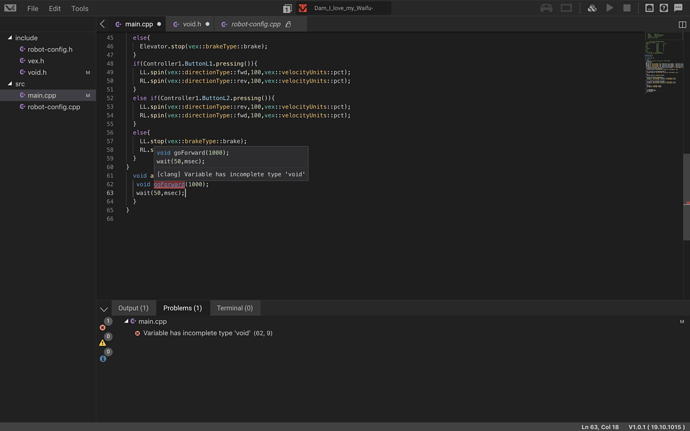Click the editor vertical scrollbar thumb
The width and height of the screenshot is (690, 431).
pos(686,197)
